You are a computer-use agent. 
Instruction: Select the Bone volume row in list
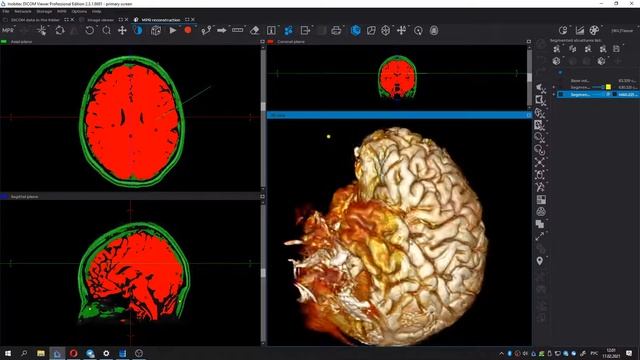(x=598, y=80)
